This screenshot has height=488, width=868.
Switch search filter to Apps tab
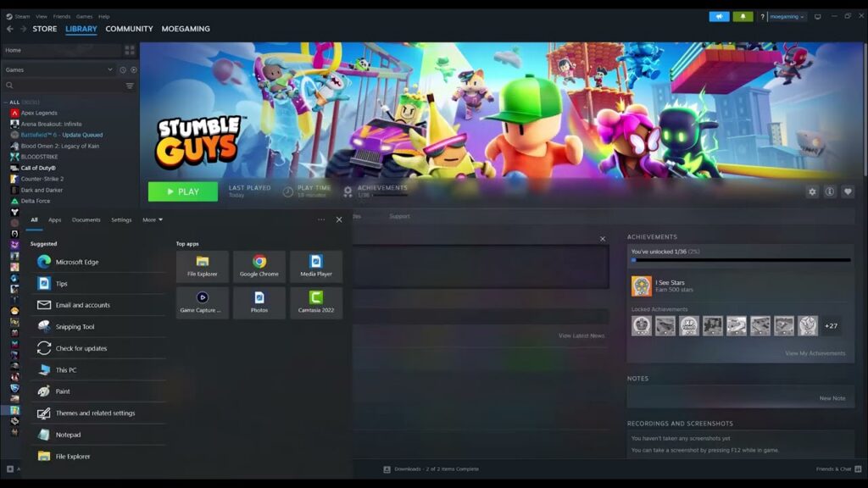[54, 219]
